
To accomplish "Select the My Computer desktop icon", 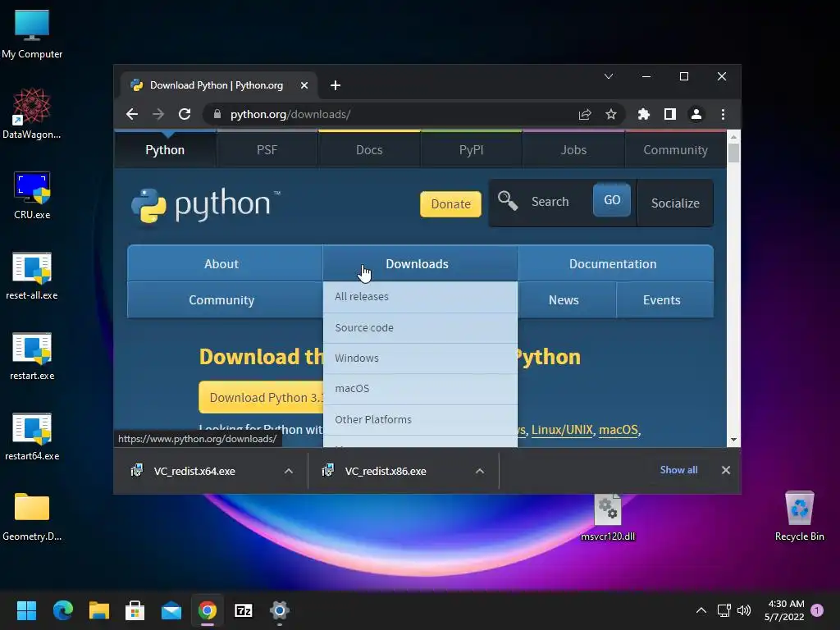I will [x=32, y=34].
